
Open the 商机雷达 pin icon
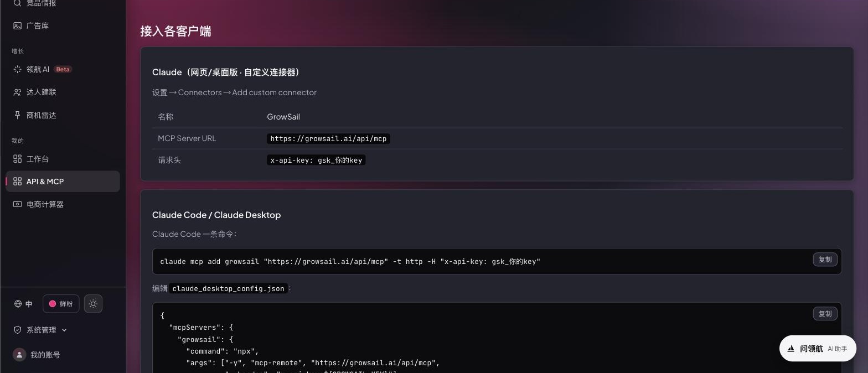[x=17, y=115]
